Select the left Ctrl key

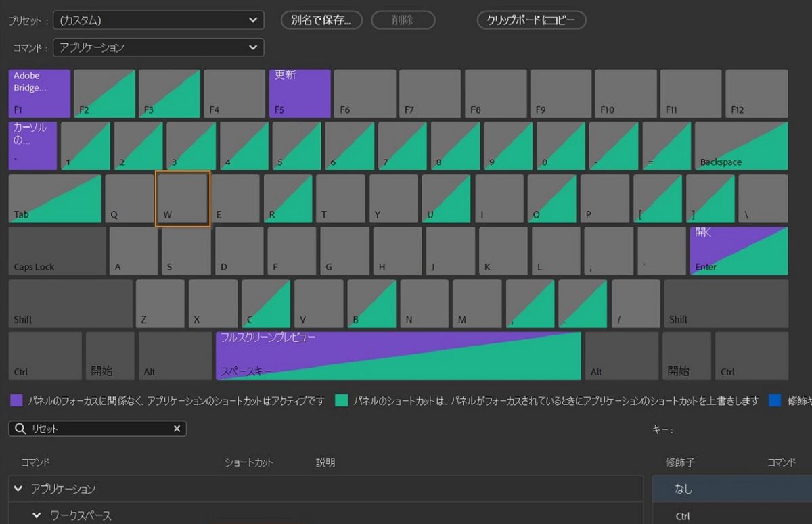click(x=45, y=356)
